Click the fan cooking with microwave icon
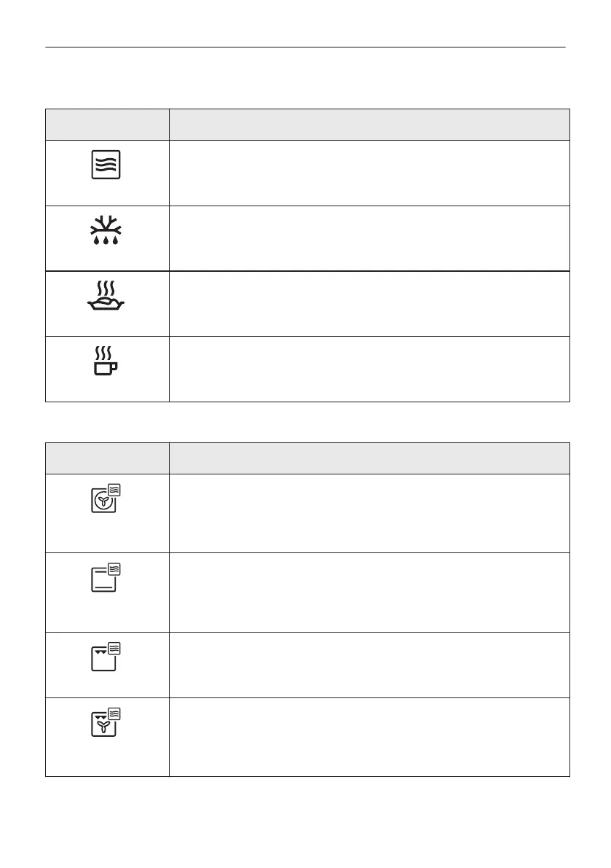Screen dimensions: 611x868 [106, 500]
